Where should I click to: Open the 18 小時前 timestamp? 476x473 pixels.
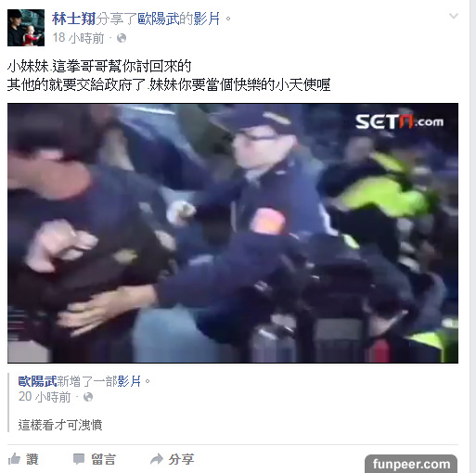tap(78, 38)
